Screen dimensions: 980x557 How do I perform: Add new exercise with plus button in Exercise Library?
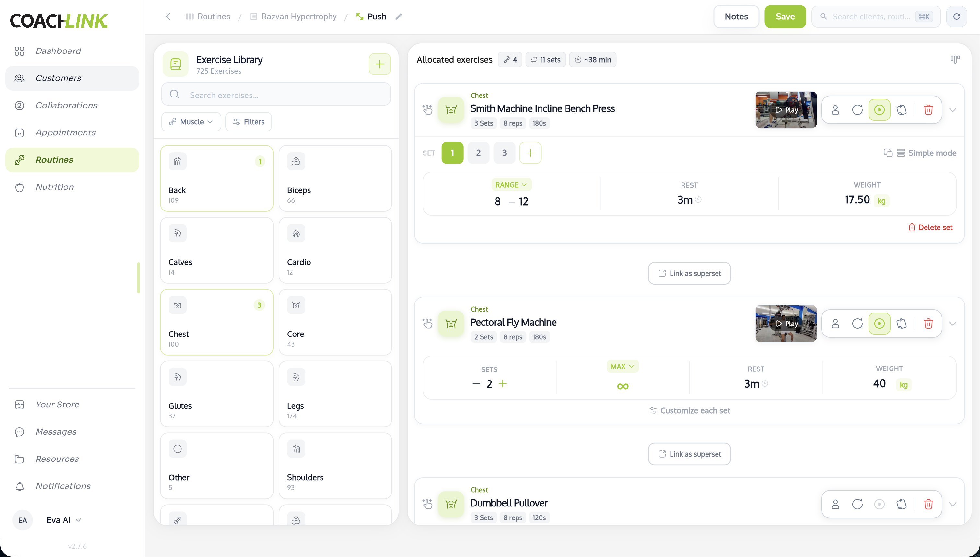coord(379,64)
